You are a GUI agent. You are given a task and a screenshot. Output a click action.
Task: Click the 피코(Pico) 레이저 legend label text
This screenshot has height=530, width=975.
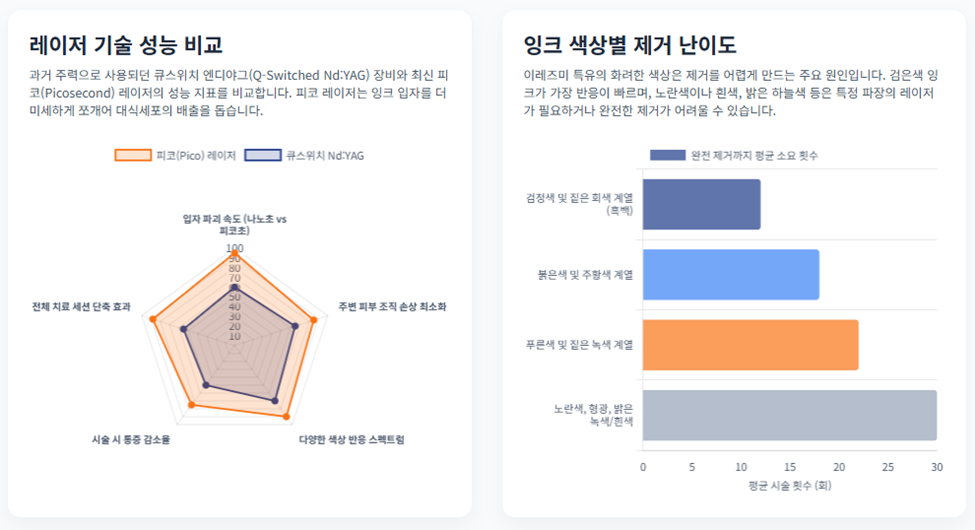(196, 156)
